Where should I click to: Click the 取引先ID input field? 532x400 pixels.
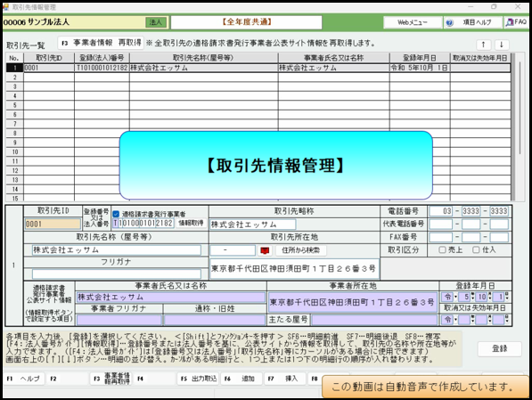point(53,224)
